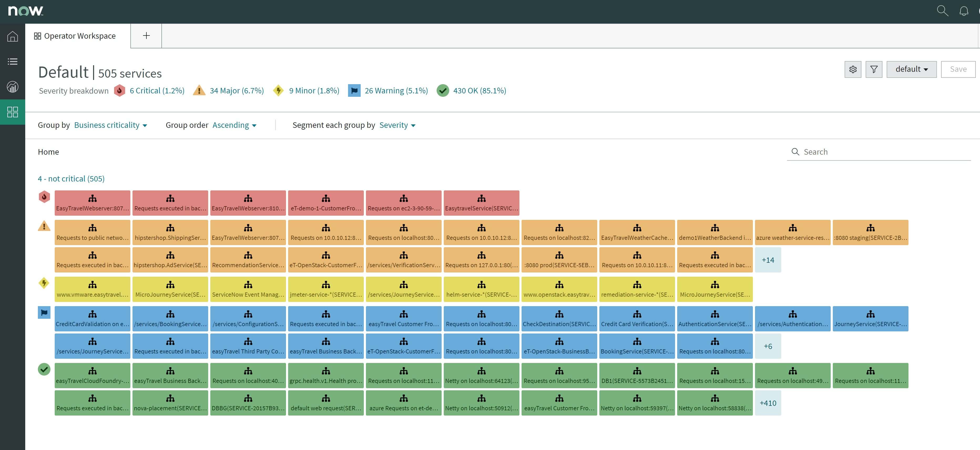Open ServiceNow Event Manag minor tile
Image resolution: width=980 pixels, height=450 pixels.
[x=248, y=289]
